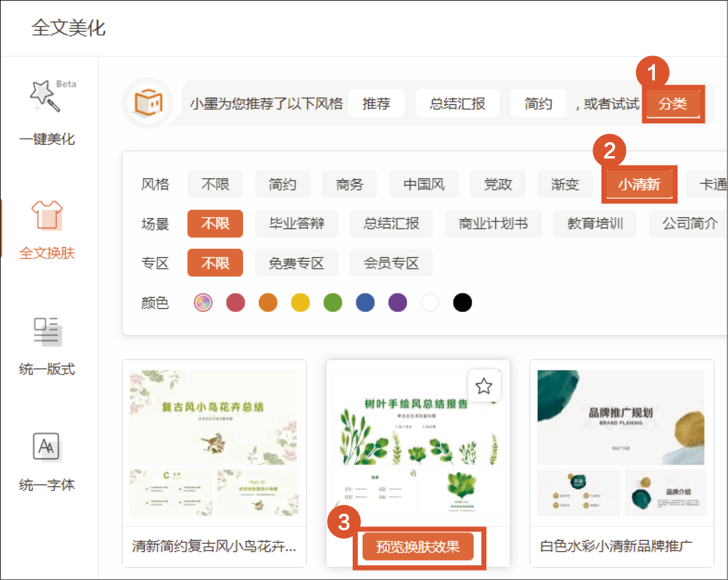
Task: Click the 预览换肤效果 button
Action: (418, 547)
